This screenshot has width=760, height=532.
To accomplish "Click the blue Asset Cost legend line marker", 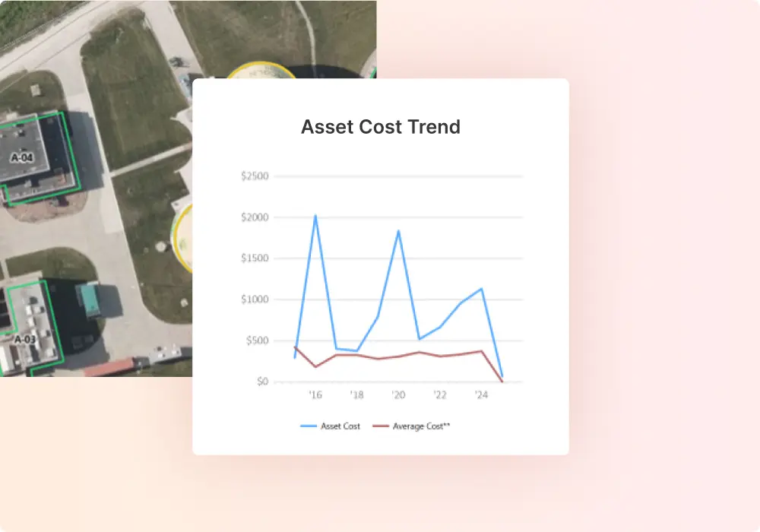I will tap(309, 426).
